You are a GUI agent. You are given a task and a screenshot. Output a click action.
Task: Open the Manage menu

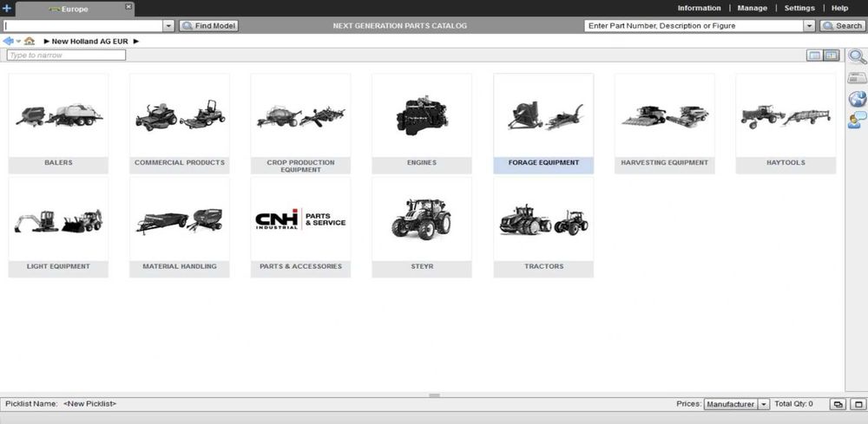(753, 9)
